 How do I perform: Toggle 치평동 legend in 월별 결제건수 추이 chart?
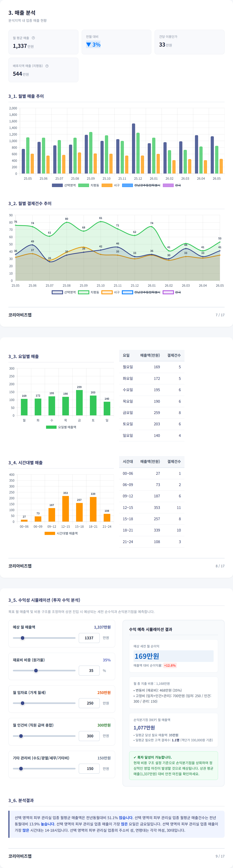tap(89, 292)
